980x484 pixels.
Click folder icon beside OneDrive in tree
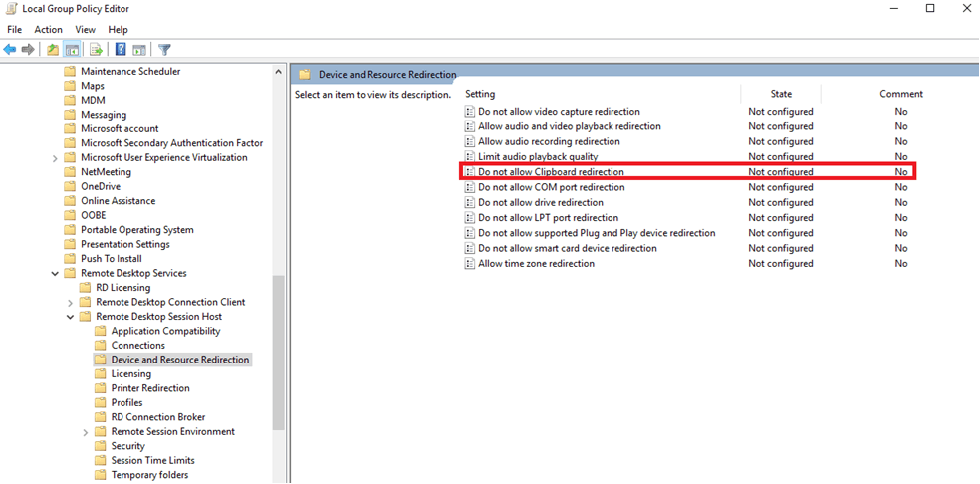tap(70, 186)
